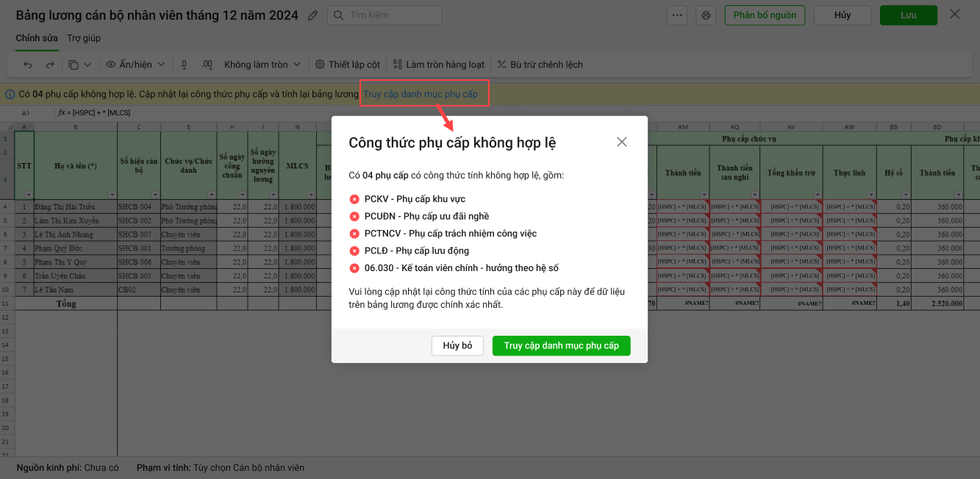Click the decrease decimal places icon
The height and width of the screenshot is (479, 980).
184,65
